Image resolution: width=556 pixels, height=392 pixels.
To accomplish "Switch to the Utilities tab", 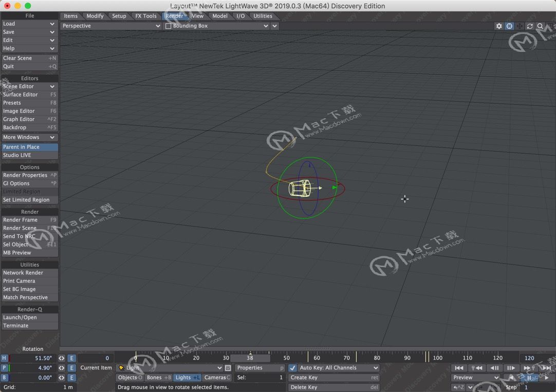I will [263, 16].
